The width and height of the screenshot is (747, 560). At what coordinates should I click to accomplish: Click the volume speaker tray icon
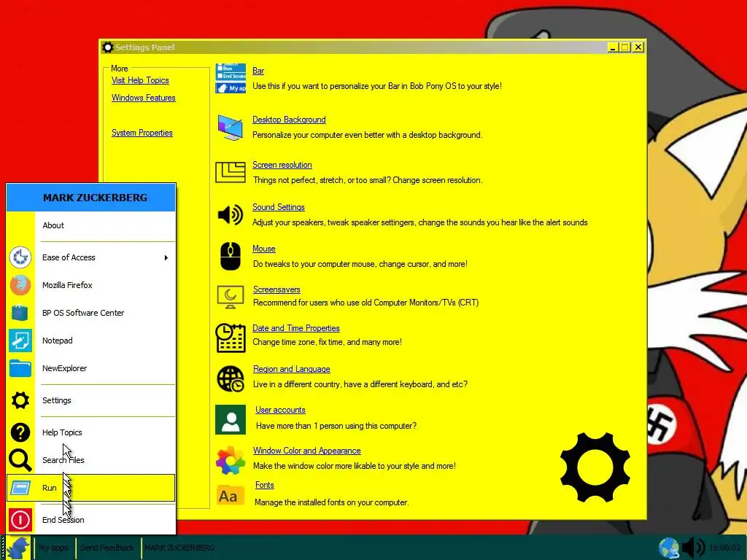(x=693, y=548)
